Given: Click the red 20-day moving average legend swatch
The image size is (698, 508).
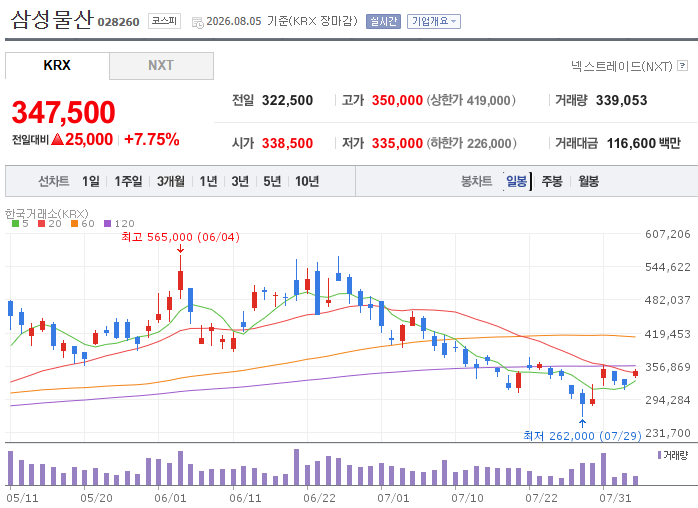Looking at the screenshot, I should coord(41,224).
